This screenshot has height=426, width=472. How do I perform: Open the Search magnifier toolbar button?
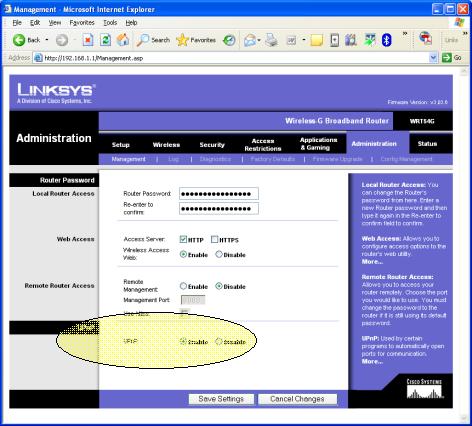(154, 40)
